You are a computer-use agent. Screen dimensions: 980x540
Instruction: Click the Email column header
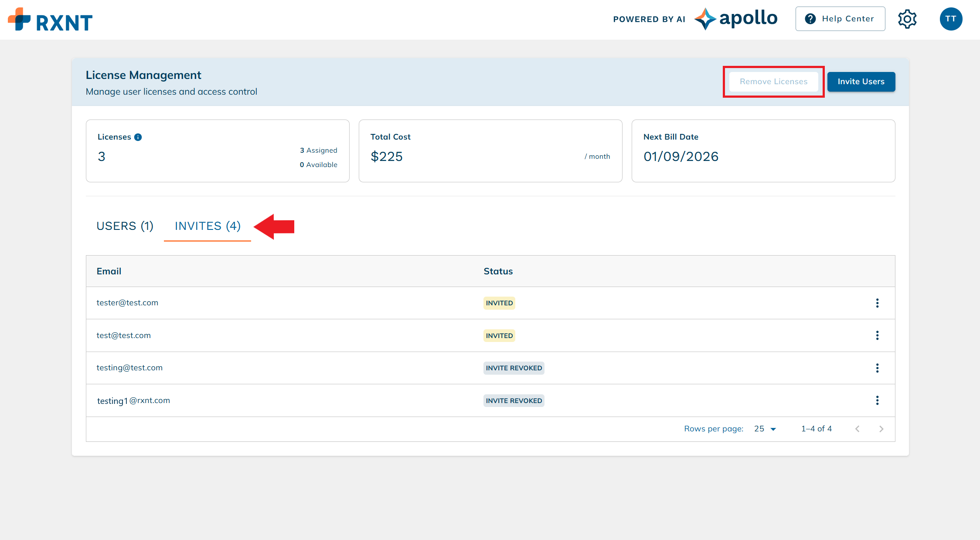109,271
